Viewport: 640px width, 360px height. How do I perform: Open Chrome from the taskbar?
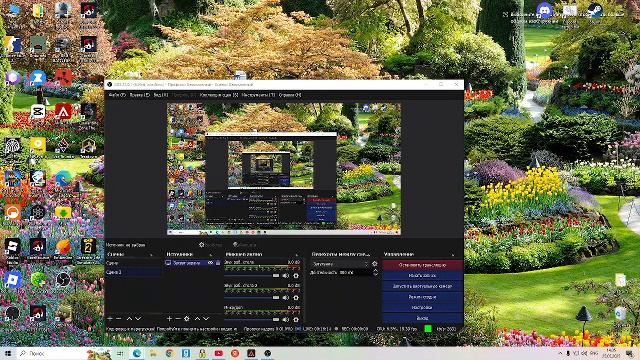[x=169, y=353]
